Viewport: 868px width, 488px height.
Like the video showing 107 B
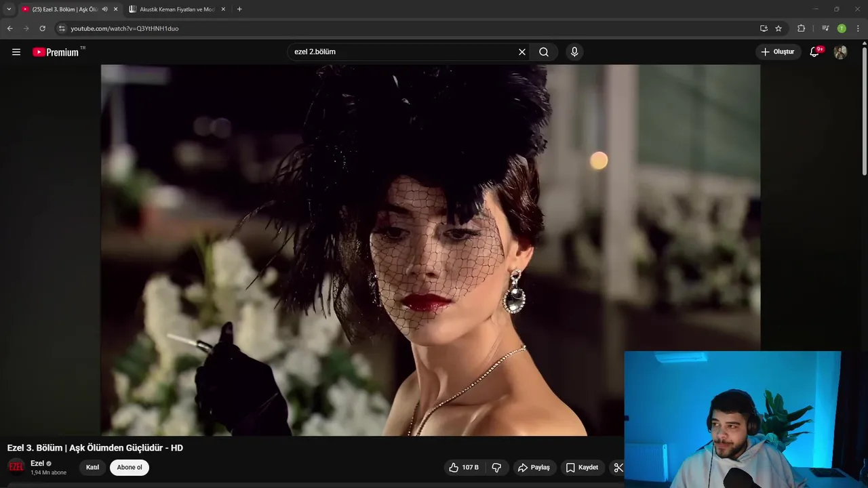pyautogui.click(x=465, y=468)
